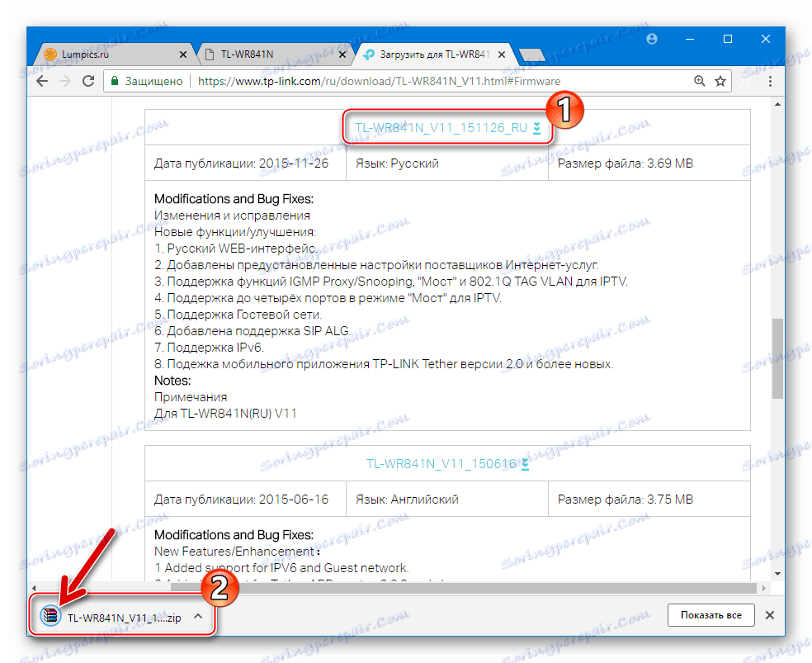Maximize the Chrome window
812x663 pixels.
[x=728, y=39]
